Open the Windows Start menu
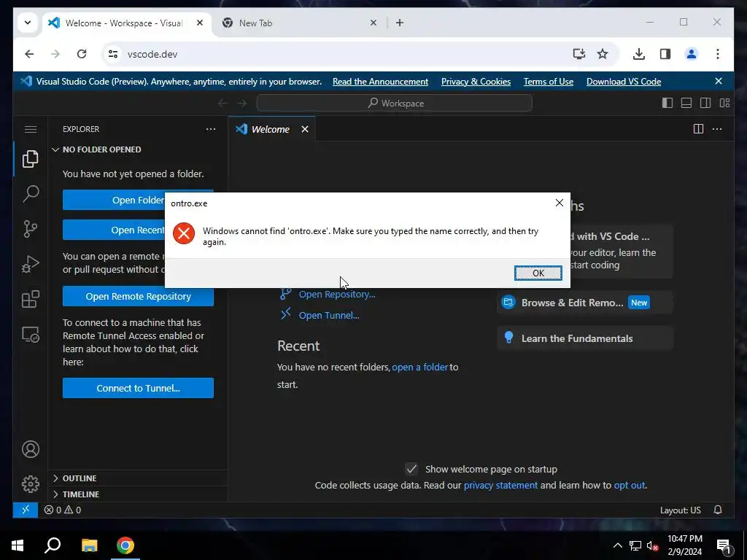 point(18,545)
